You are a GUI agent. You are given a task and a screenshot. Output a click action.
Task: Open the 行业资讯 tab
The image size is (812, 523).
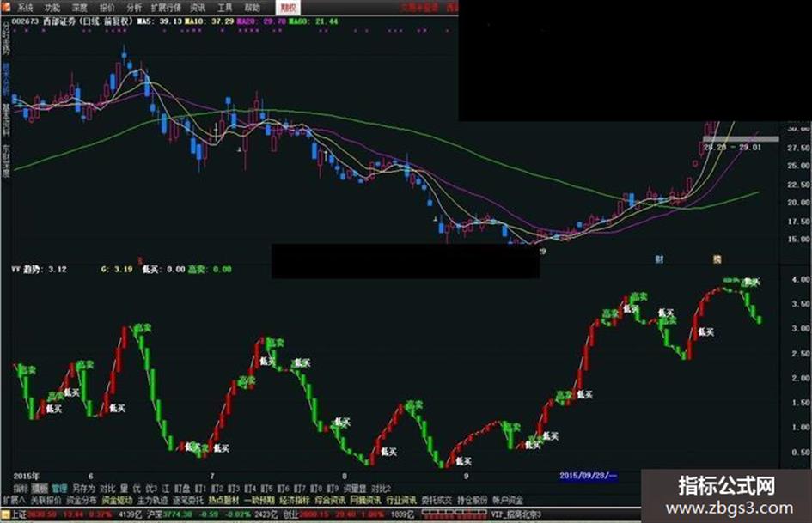click(401, 500)
